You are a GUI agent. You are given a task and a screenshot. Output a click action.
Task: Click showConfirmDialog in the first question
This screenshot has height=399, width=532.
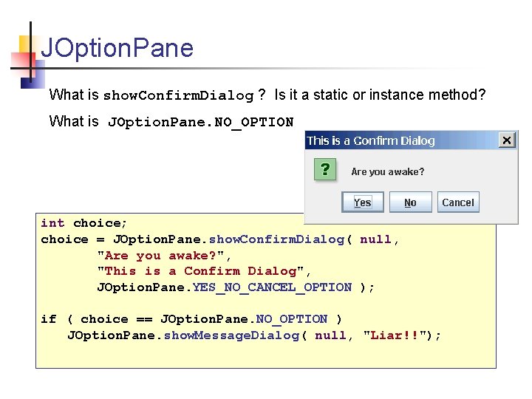coord(179,95)
